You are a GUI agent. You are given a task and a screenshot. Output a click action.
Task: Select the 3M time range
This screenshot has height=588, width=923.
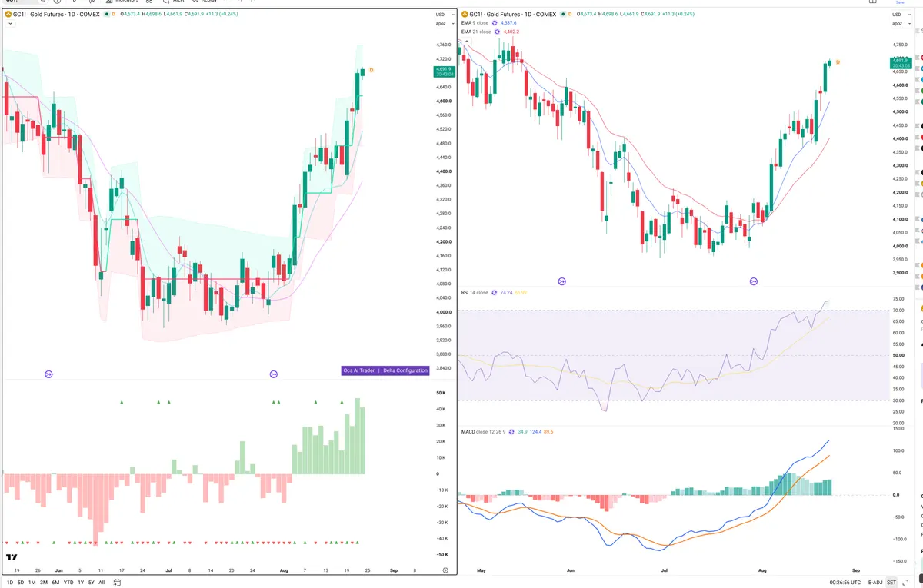click(x=44, y=583)
